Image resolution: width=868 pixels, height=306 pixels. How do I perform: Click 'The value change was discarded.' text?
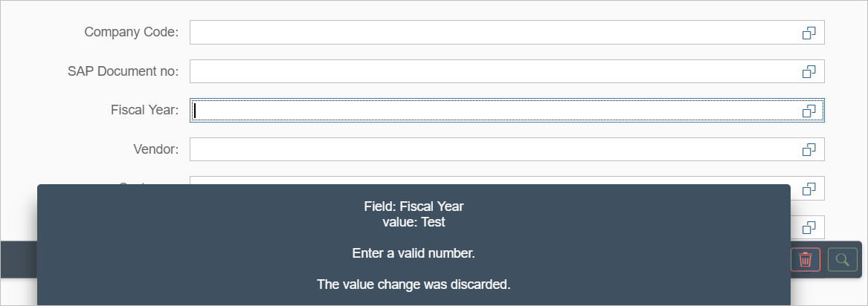click(413, 284)
